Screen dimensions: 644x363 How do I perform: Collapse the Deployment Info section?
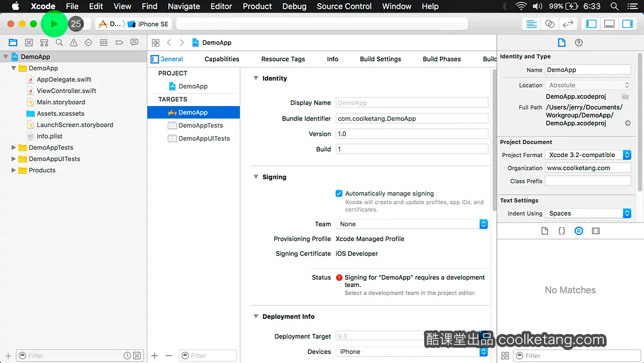(256, 316)
